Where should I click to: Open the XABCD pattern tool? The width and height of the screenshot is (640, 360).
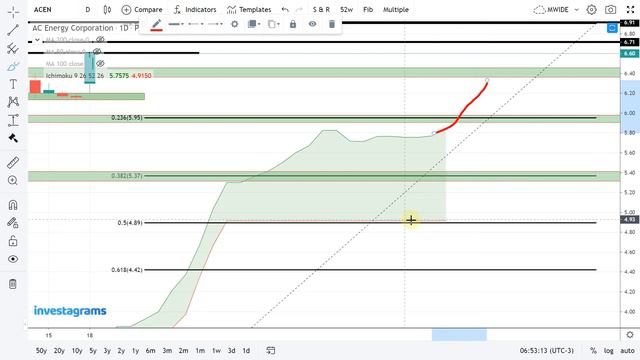[13, 102]
